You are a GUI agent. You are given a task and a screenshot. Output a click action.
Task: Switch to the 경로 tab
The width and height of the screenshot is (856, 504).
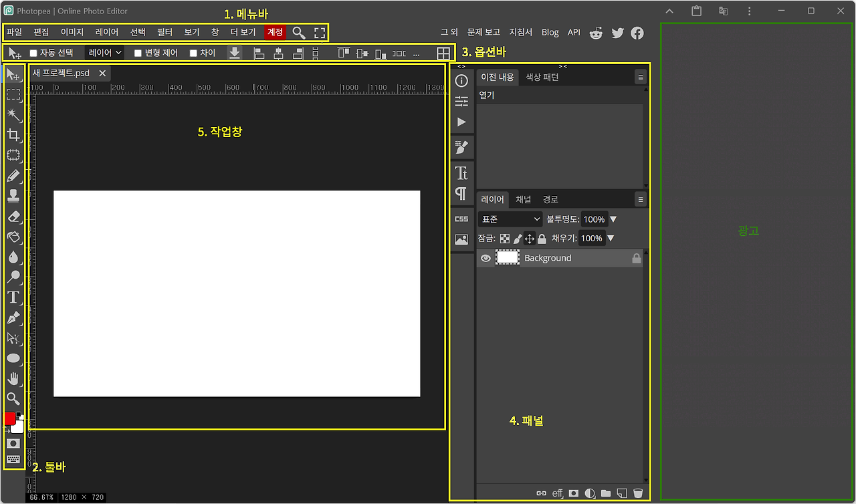[x=550, y=199]
